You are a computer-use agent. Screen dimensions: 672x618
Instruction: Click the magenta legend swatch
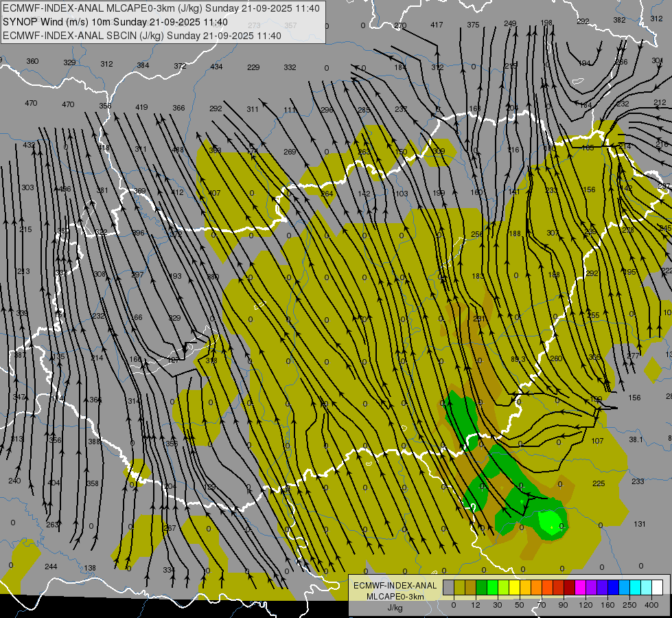pyautogui.click(x=581, y=588)
